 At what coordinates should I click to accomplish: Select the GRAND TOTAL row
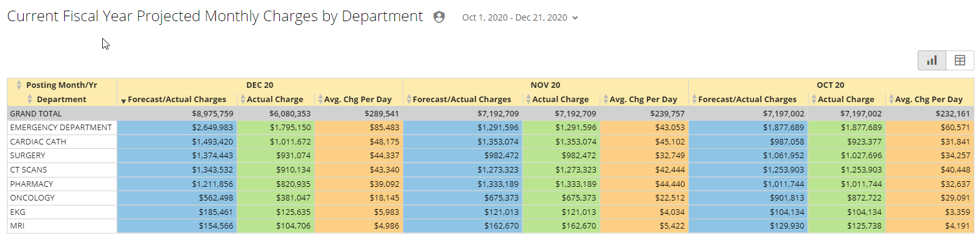coord(490,113)
